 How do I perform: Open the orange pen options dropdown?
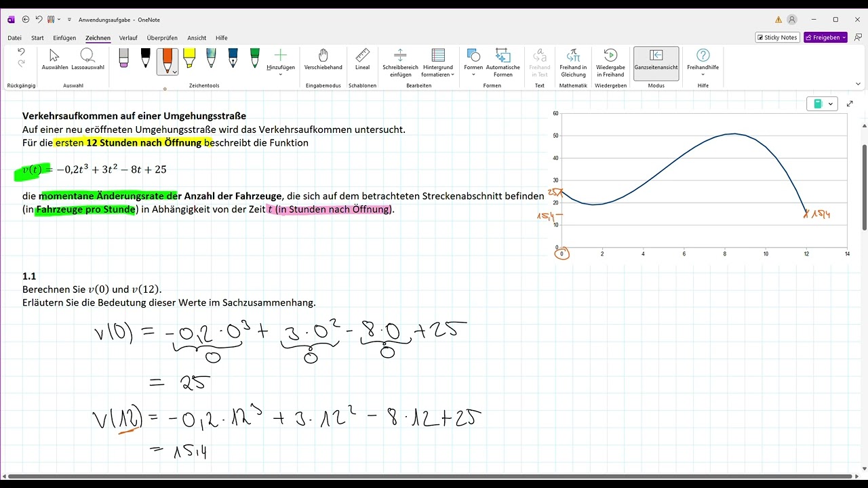click(x=175, y=71)
